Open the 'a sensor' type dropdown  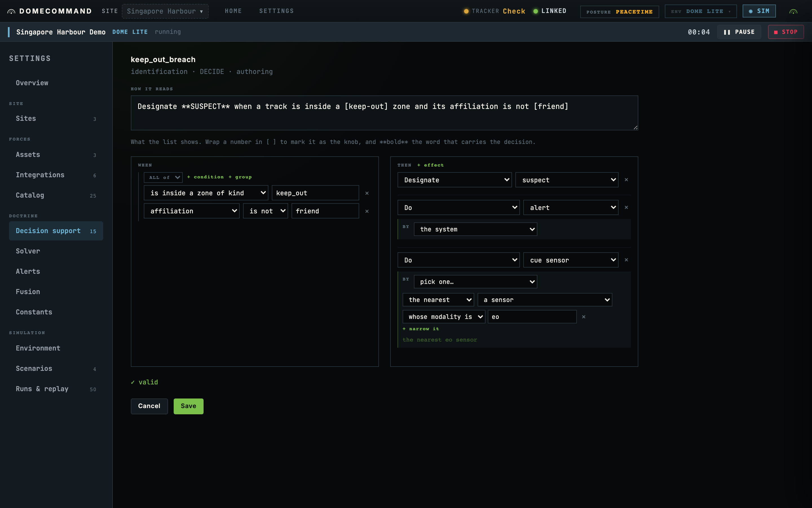coord(545,300)
